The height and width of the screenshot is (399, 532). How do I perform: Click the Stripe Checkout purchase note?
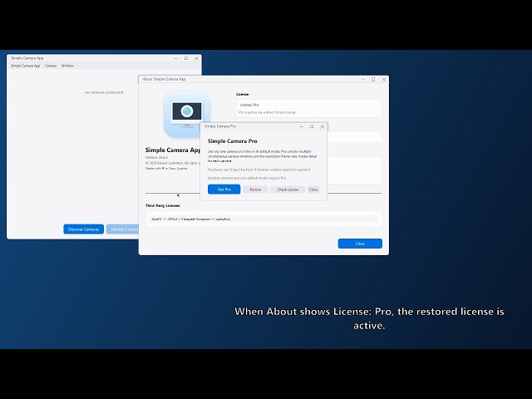259,170
